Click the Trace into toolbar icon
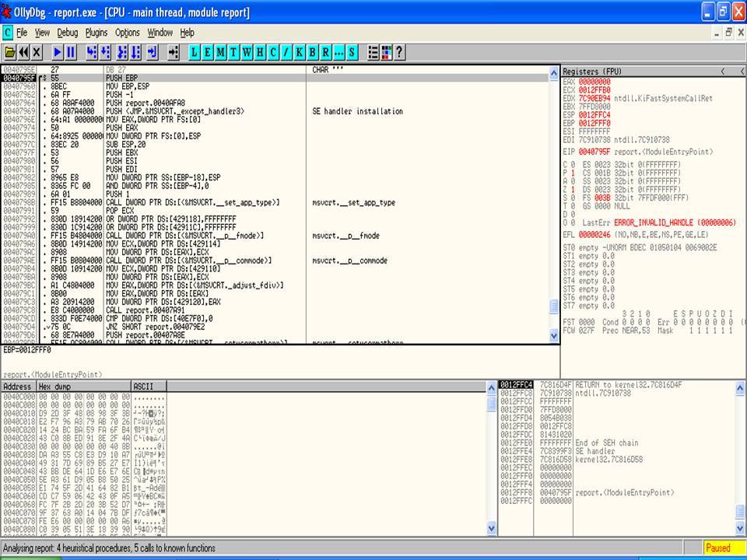 pos(122,52)
